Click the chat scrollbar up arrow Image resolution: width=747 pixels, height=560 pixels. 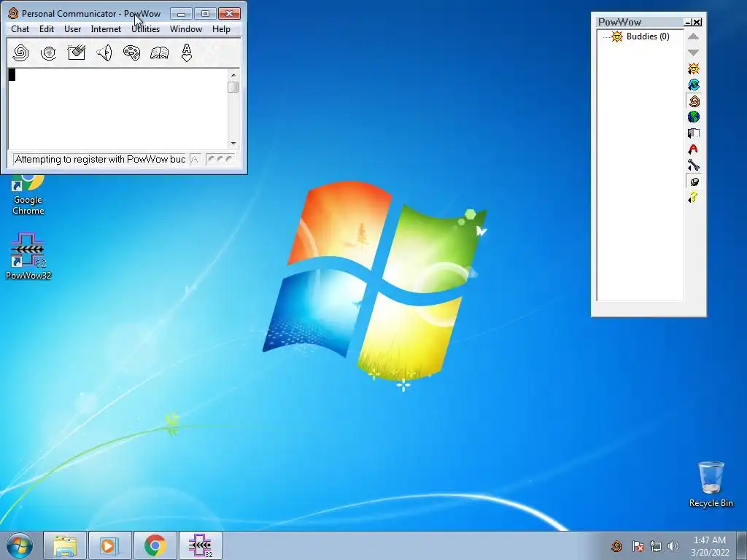coord(233,75)
